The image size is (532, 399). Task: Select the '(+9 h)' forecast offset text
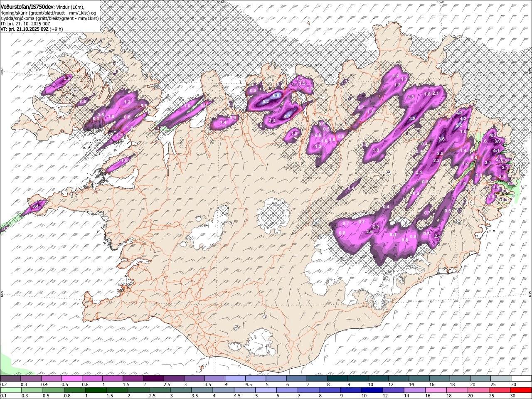point(57,29)
